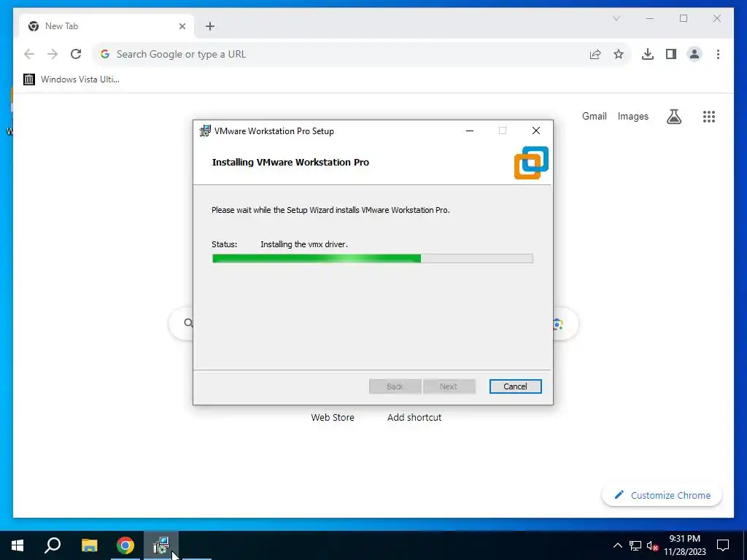747x560 pixels.
Task: Go forward in Chrome
Action: coord(53,54)
